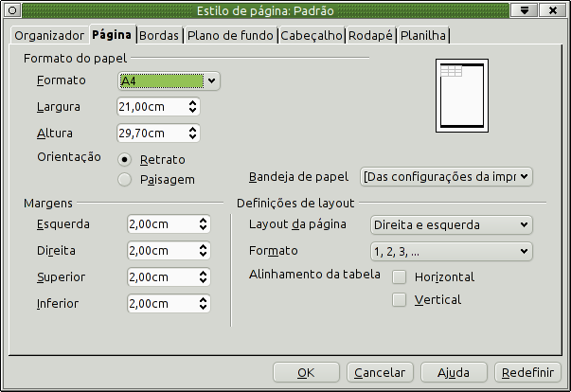Open the Rodapé tab
Viewport: 571px width, 392px height.
(371, 36)
